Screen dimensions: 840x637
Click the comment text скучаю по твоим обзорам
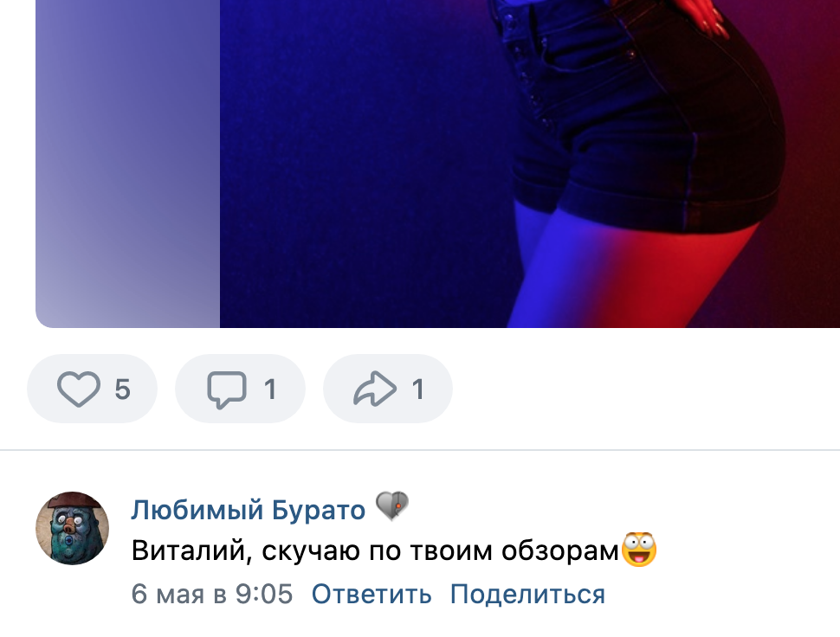441,551
